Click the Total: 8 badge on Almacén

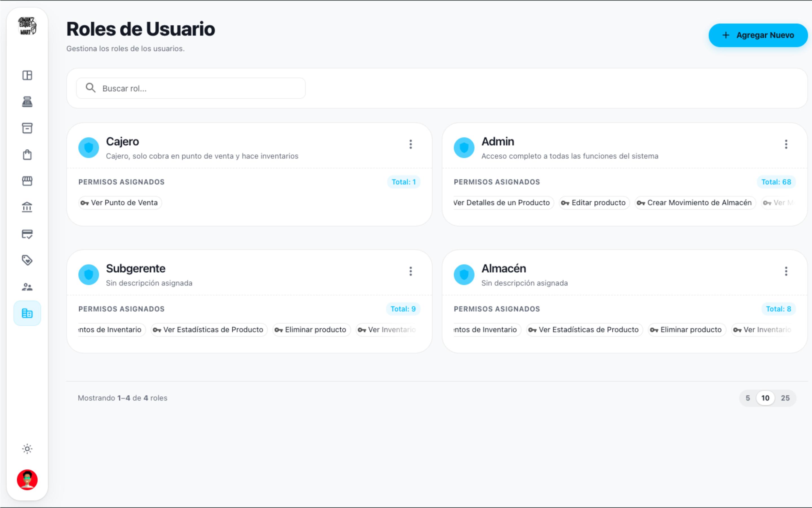[x=778, y=309]
